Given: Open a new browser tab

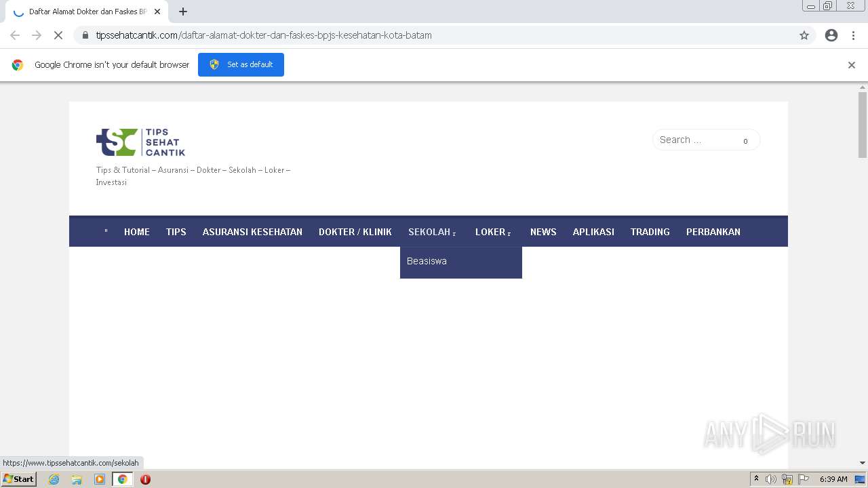Looking at the screenshot, I should 182,12.
